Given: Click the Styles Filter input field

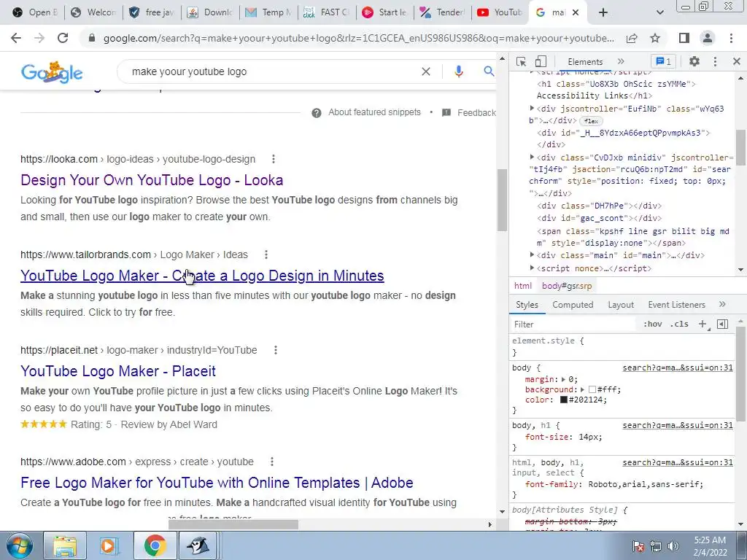Looking at the screenshot, I should point(573,324).
